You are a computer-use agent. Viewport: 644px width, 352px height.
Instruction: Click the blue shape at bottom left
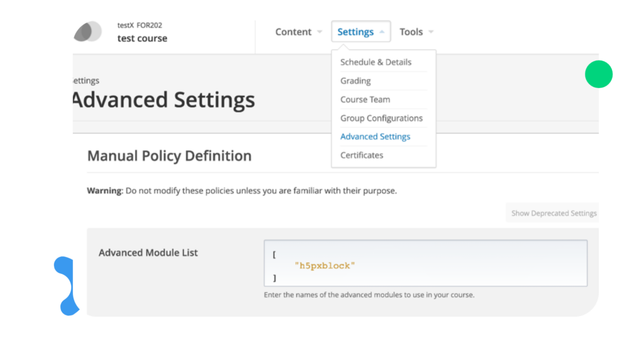[x=39, y=285]
